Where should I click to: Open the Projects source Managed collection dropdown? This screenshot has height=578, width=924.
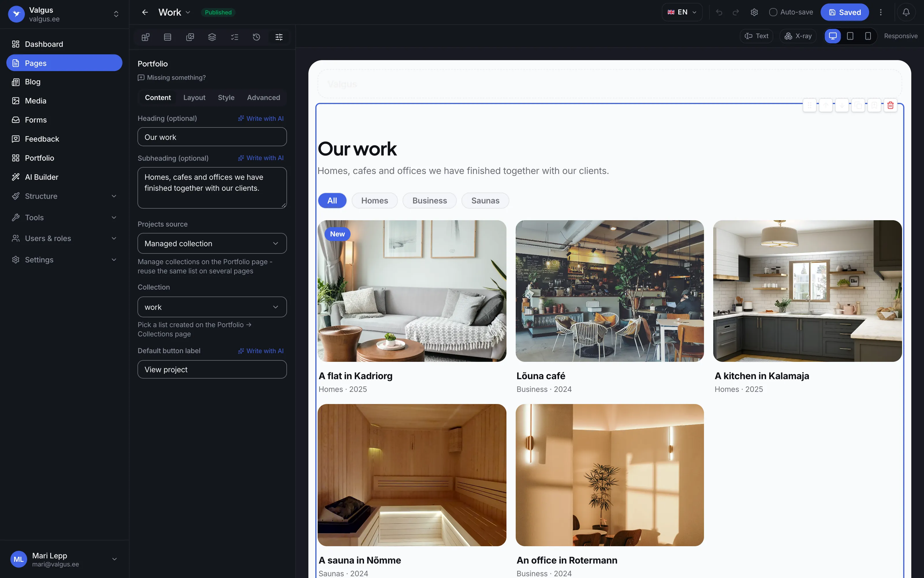(x=212, y=244)
